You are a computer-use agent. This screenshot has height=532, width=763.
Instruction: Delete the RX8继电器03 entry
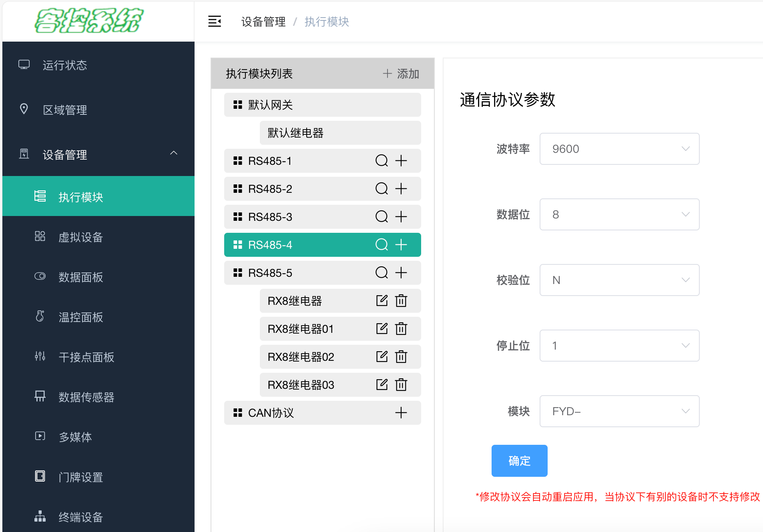(401, 385)
